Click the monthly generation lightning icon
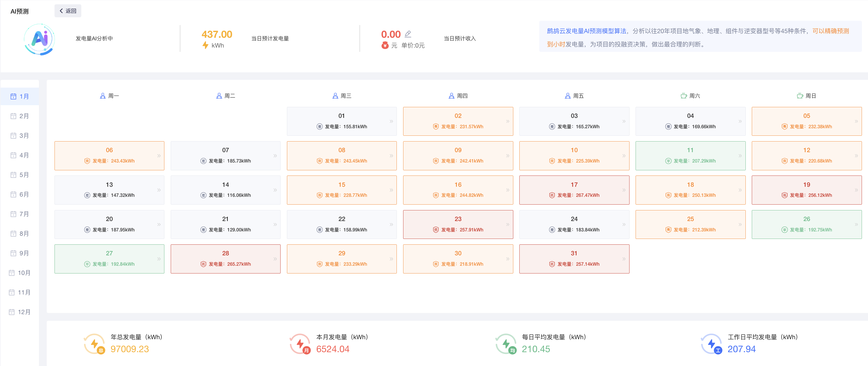 point(300,344)
